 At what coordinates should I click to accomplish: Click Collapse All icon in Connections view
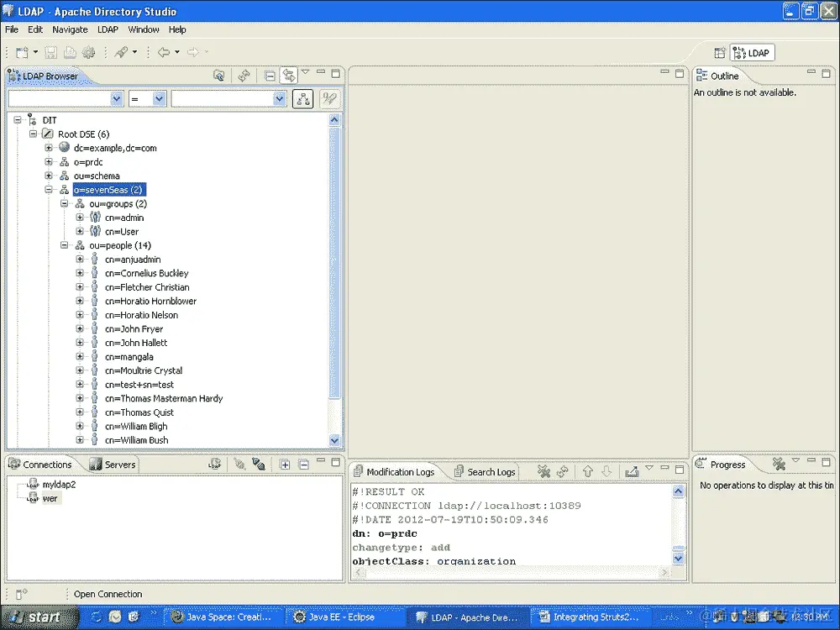point(304,465)
